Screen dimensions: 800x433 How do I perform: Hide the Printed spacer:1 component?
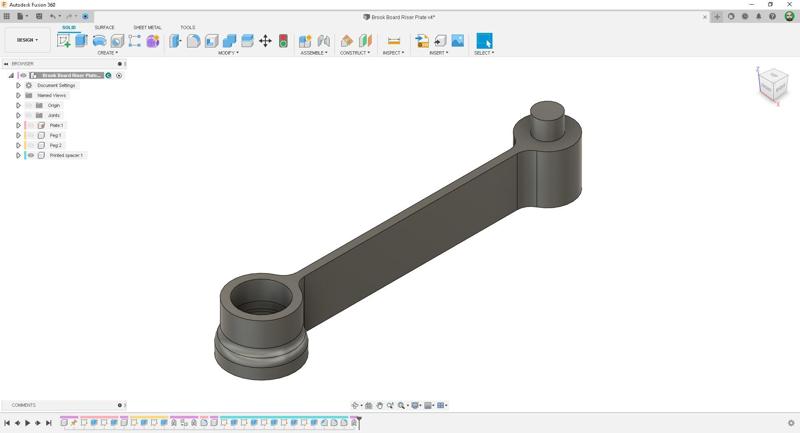click(x=31, y=155)
